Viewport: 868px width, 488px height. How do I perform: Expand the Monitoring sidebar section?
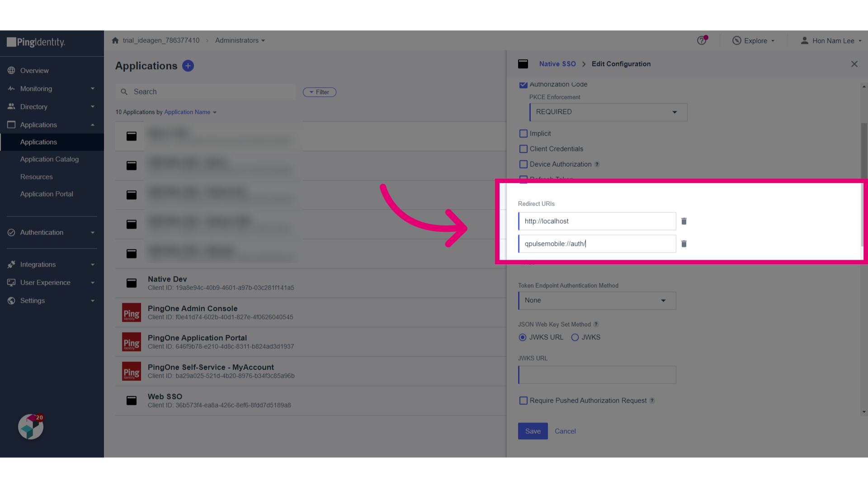click(93, 89)
